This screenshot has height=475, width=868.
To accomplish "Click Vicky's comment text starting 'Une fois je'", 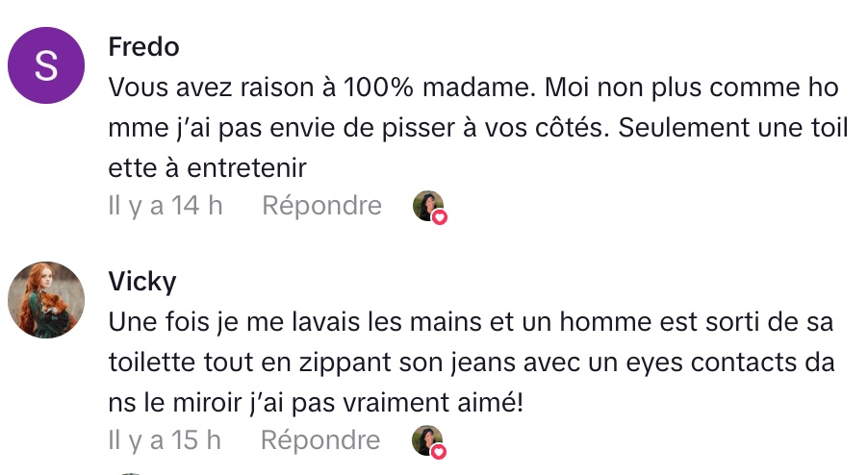I will tap(289, 322).
